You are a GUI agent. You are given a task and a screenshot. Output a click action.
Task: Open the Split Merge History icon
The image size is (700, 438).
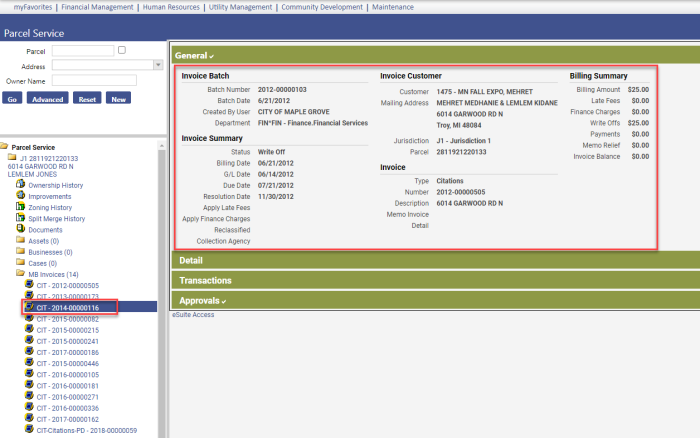point(21,217)
